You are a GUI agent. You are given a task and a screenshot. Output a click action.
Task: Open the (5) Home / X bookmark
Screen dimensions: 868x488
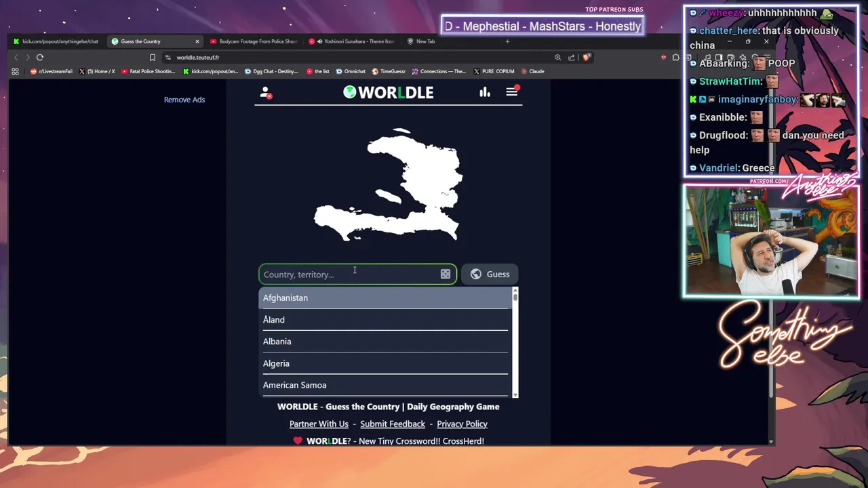pos(97,71)
